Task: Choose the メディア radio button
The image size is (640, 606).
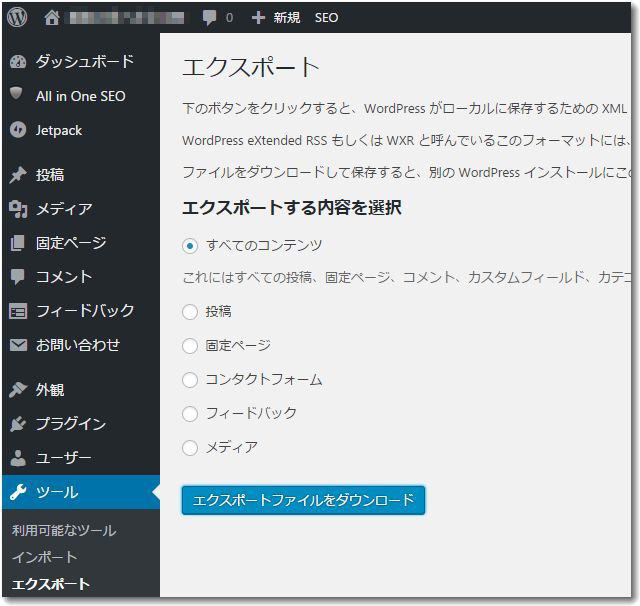Action: tap(190, 448)
